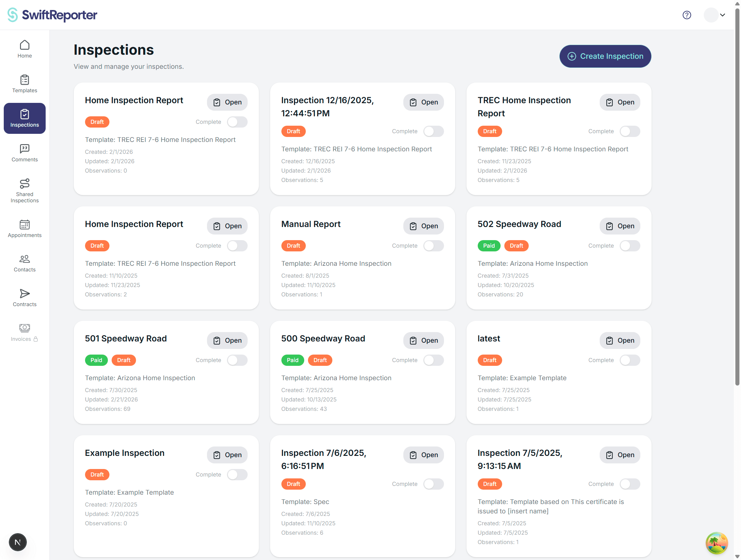Click the Draft badge on Manual Report
Image resolution: width=741 pixels, height=560 pixels.
pyautogui.click(x=293, y=246)
